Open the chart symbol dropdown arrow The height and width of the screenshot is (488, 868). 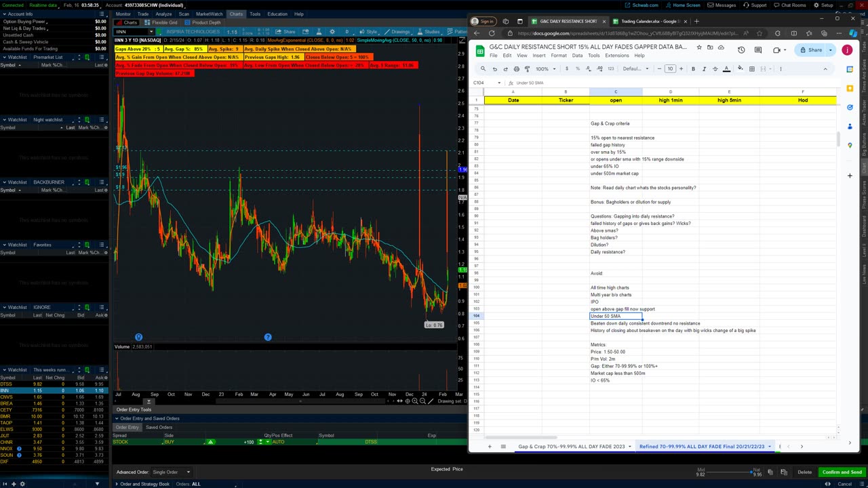pos(151,32)
